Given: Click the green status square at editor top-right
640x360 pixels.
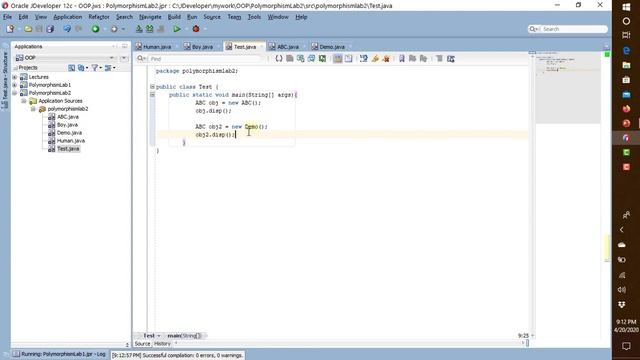Looking at the screenshot, I should [607, 54].
